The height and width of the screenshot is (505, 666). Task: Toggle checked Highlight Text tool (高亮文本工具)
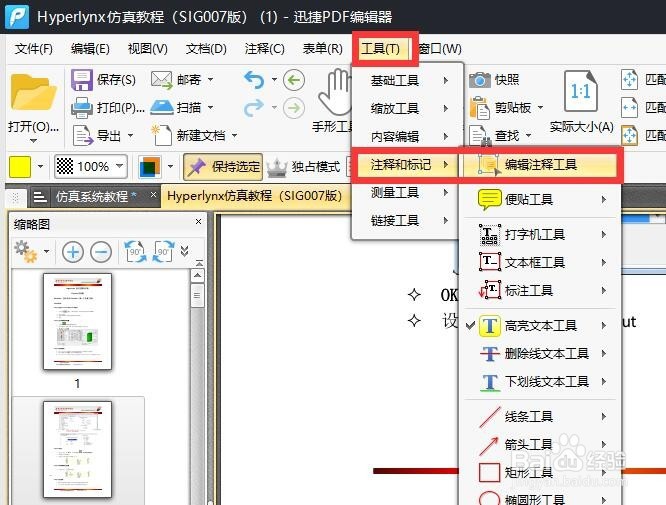click(x=540, y=326)
